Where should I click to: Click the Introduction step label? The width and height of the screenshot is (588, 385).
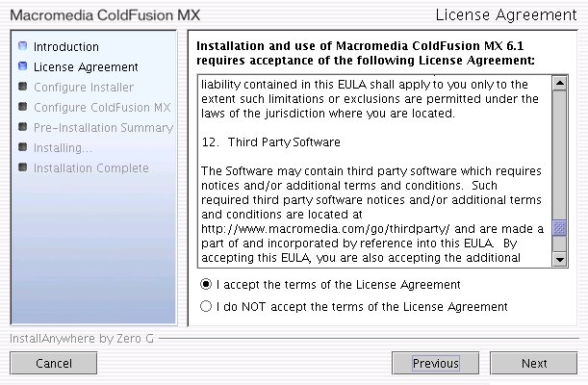tap(65, 47)
